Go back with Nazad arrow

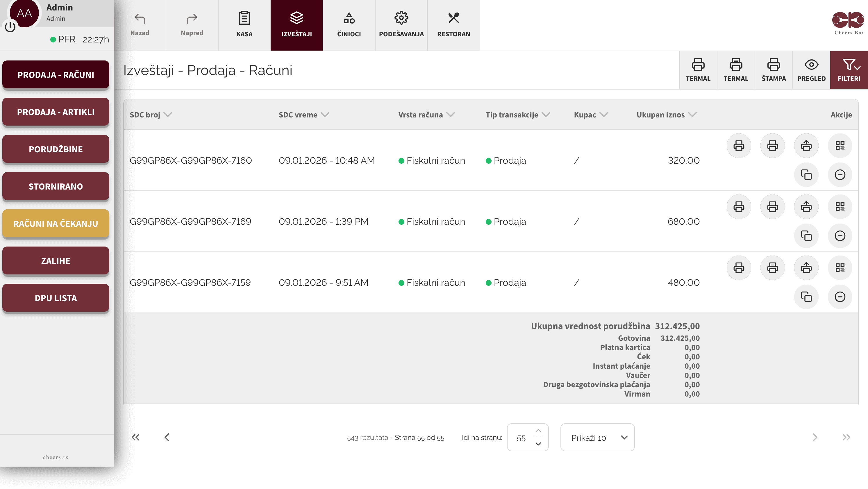(140, 25)
